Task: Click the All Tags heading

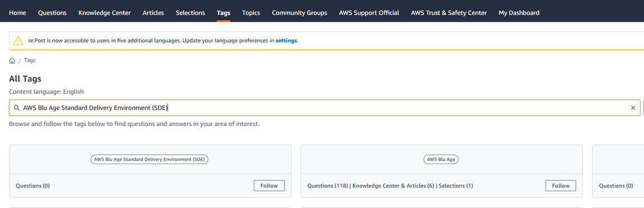Action: (25, 79)
